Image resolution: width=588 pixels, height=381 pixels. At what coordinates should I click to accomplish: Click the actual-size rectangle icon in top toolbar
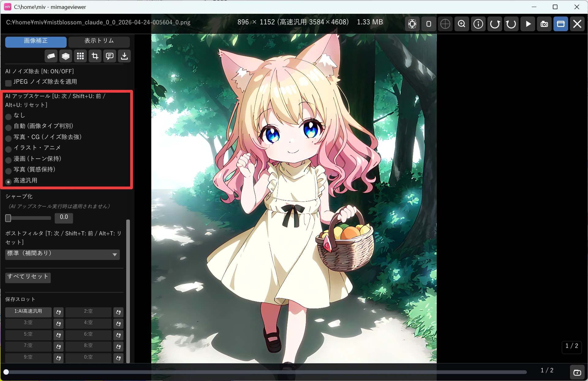click(429, 24)
